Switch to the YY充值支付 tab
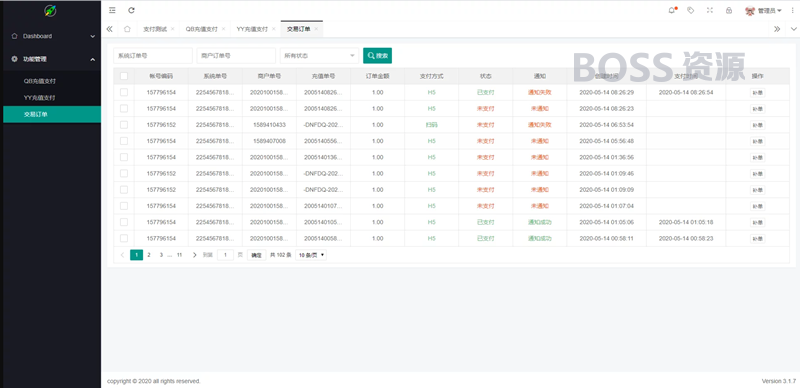The width and height of the screenshot is (800, 388). tap(252, 29)
